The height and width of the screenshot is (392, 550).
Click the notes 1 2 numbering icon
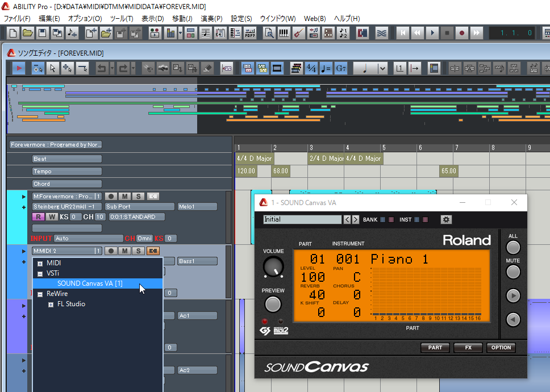343,33
